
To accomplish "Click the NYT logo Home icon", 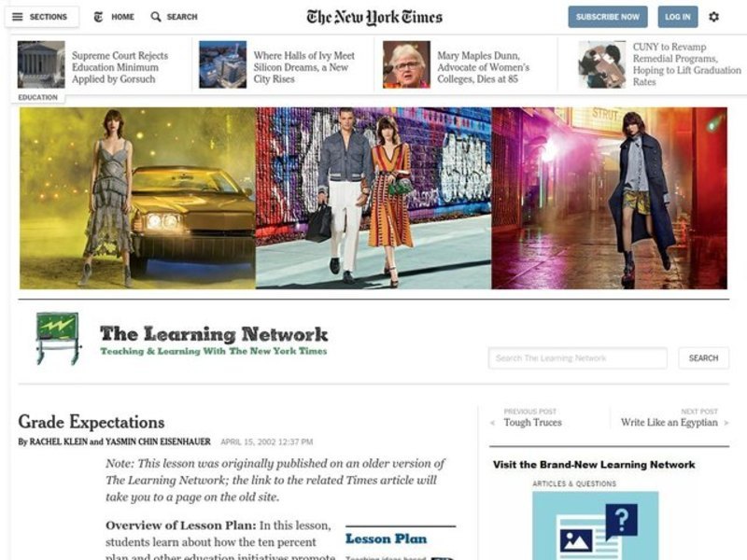I will pyautogui.click(x=98, y=17).
